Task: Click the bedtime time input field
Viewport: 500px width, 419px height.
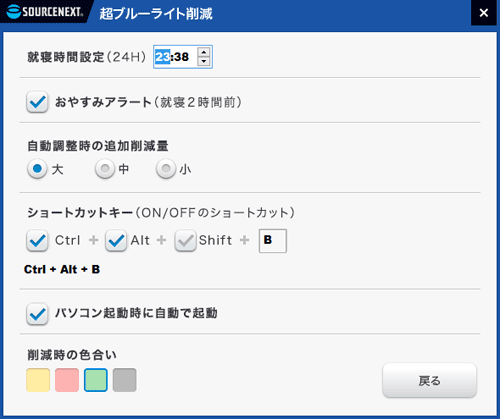Action: click(x=183, y=57)
